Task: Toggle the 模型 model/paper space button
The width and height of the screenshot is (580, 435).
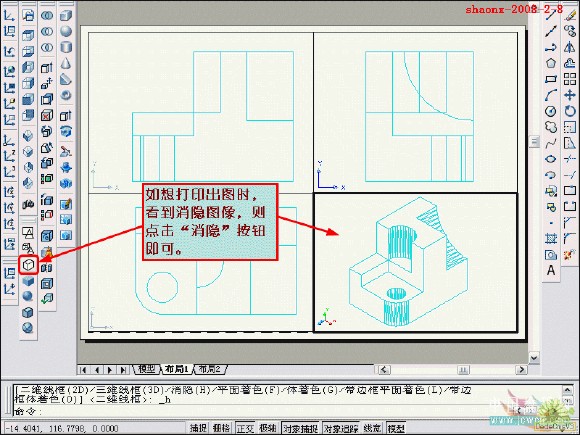Action: (396, 428)
